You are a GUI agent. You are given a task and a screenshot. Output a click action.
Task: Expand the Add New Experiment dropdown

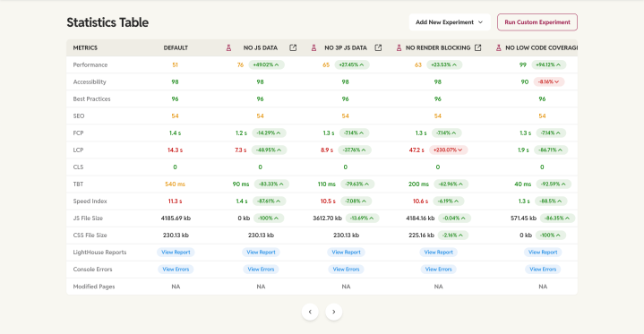coord(450,22)
